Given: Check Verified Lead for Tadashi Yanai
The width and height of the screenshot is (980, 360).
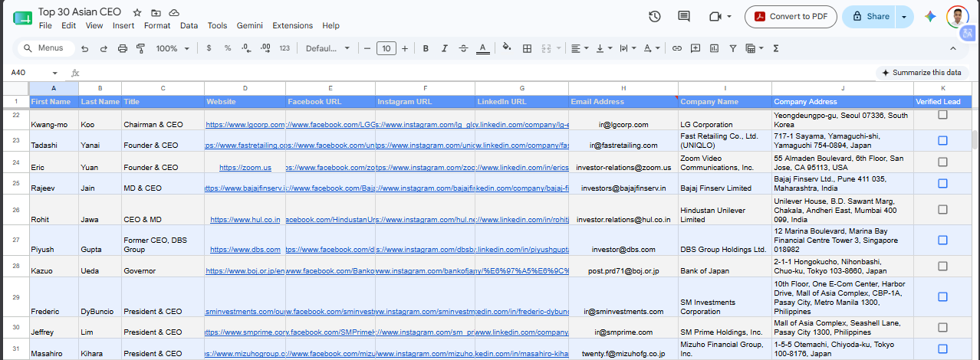Looking at the screenshot, I should (x=942, y=140).
